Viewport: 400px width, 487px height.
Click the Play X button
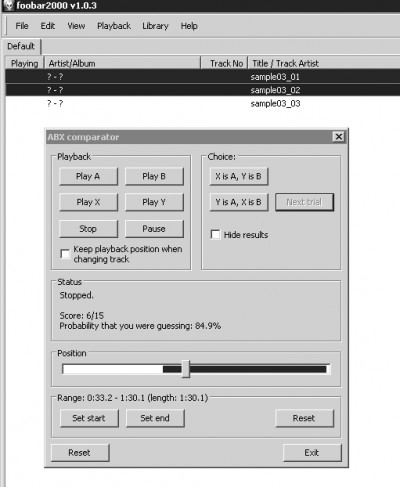88,202
